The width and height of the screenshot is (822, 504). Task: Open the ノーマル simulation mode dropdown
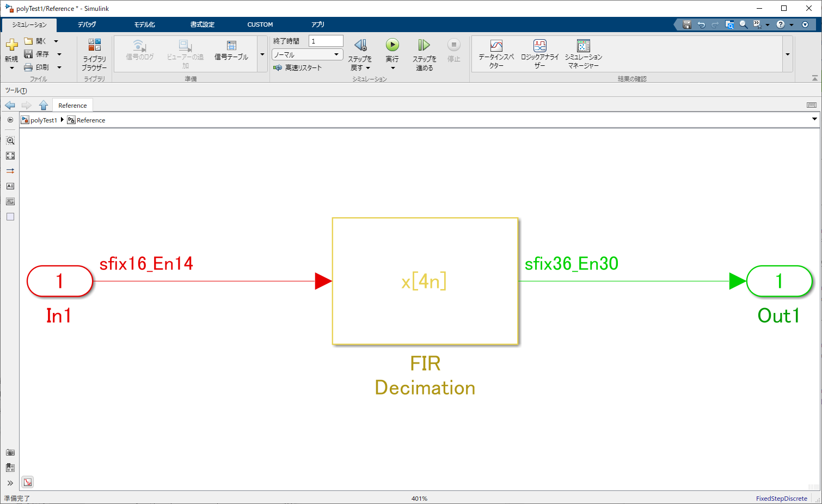click(x=308, y=54)
